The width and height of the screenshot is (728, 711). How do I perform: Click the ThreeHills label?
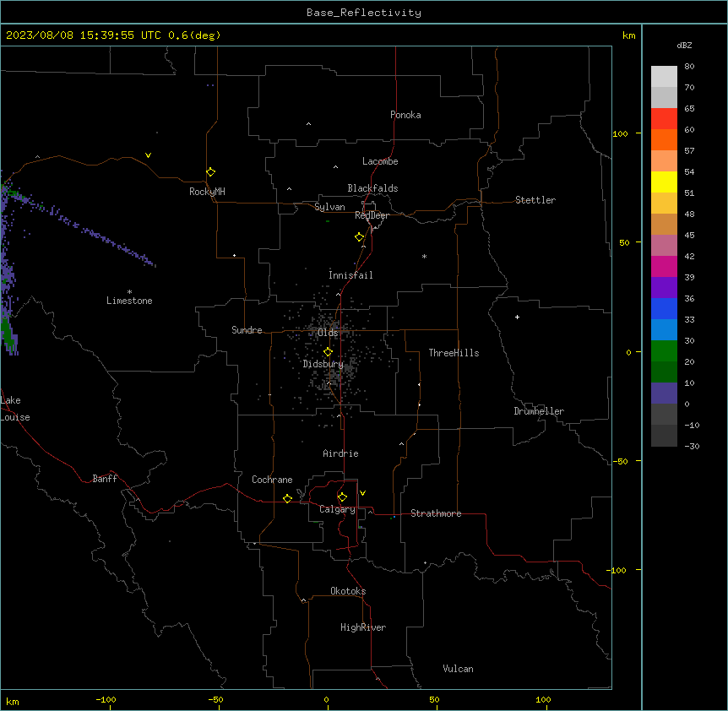pos(454,353)
